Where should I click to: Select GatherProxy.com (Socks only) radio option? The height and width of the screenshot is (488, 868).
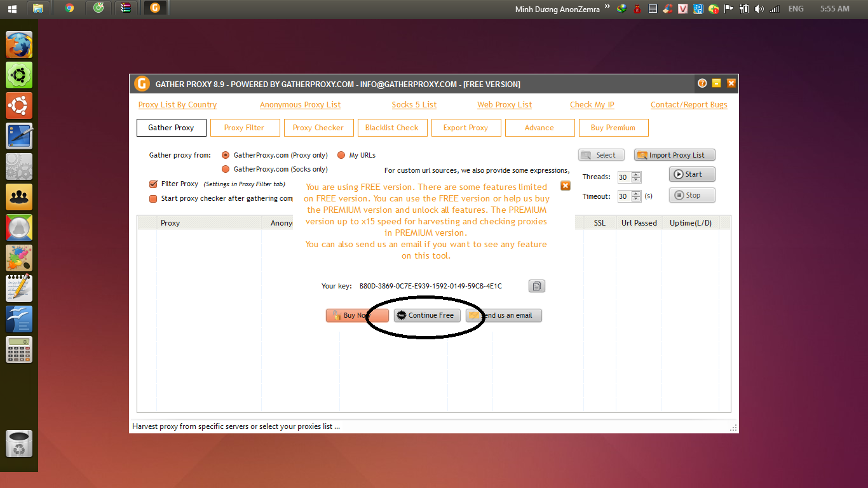pyautogui.click(x=226, y=169)
